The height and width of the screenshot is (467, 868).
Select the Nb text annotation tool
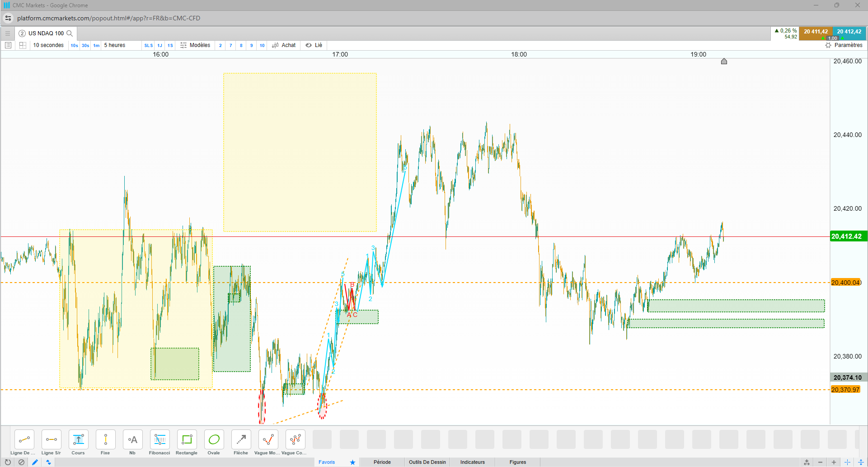(133, 439)
